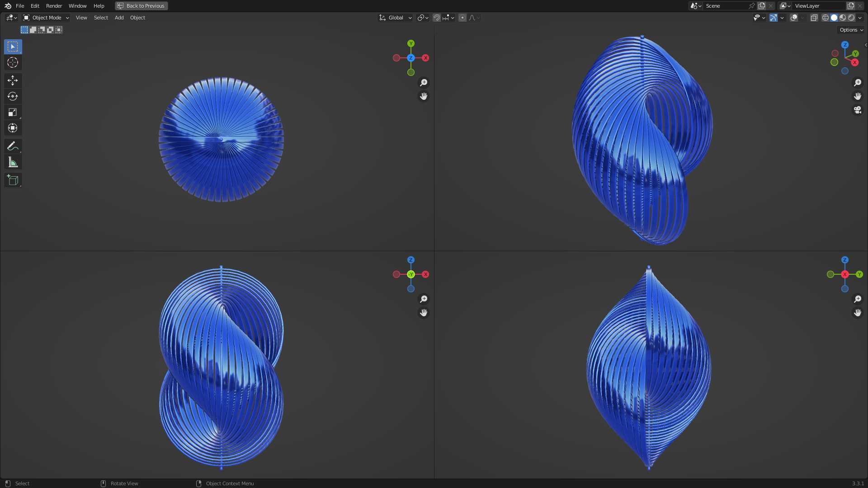Click the Blender logo menu icon

point(8,6)
